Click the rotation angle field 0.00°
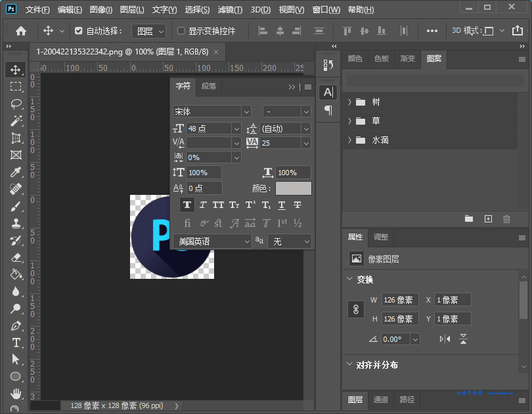Image resolution: width=532 pixels, height=414 pixels. pos(395,339)
